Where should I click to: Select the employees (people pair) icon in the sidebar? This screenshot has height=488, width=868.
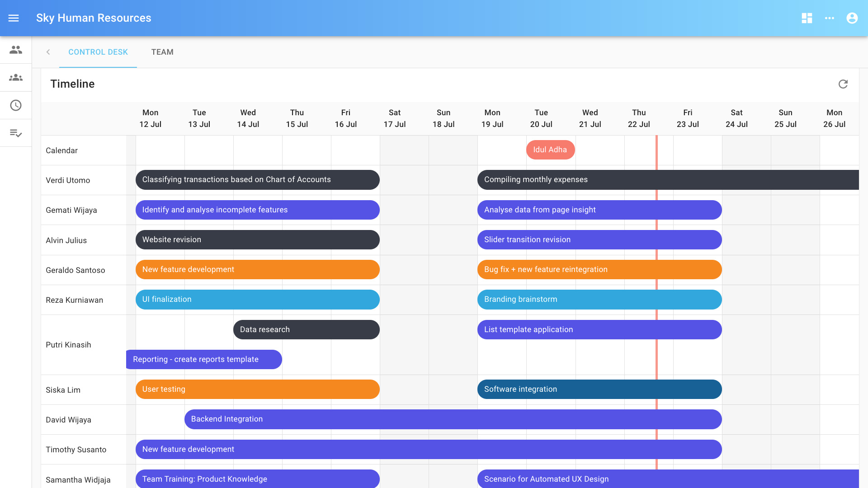coord(16,50)
